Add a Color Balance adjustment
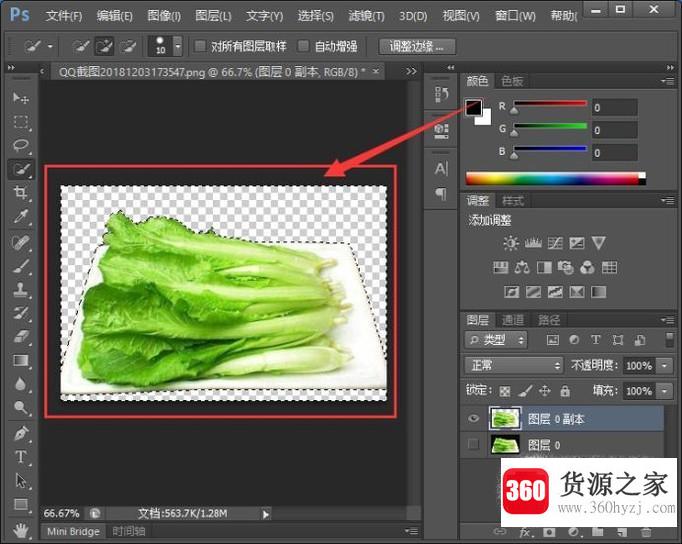Screen dimensions: 682x544 click(x=522, y=267)
